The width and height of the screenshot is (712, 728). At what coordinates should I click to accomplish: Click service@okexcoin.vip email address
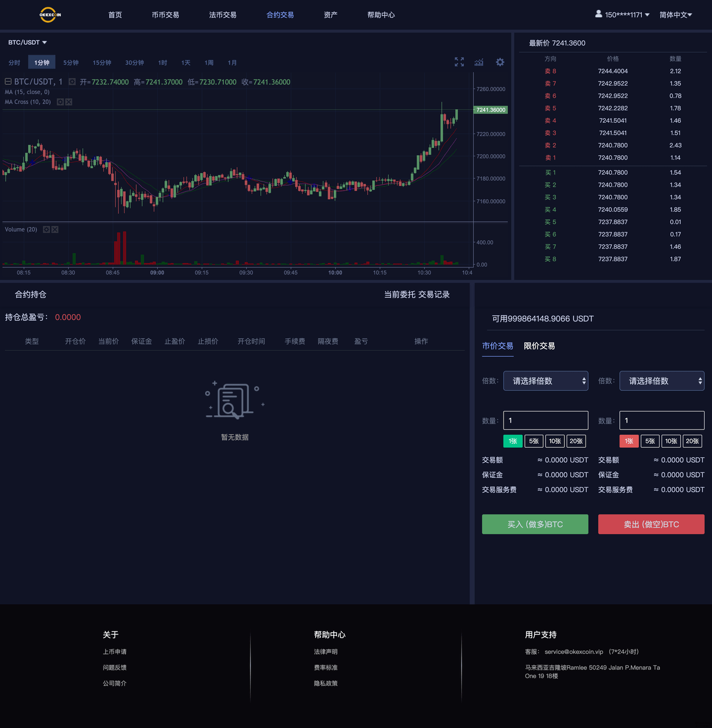574,652
